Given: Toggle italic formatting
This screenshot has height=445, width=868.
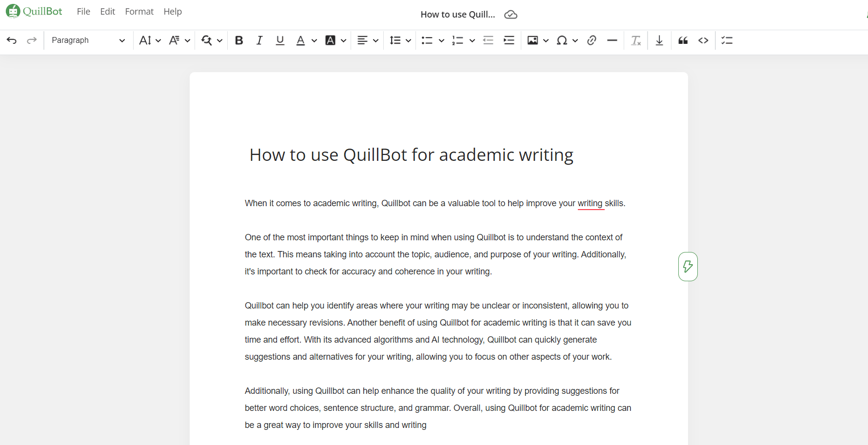Looking at the screenshot, I should (259, 40).
